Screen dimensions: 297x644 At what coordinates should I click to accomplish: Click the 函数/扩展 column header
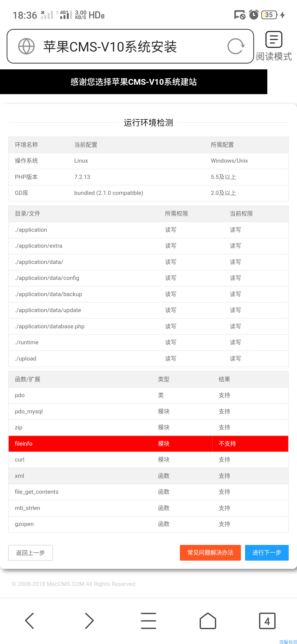[28, 379]
